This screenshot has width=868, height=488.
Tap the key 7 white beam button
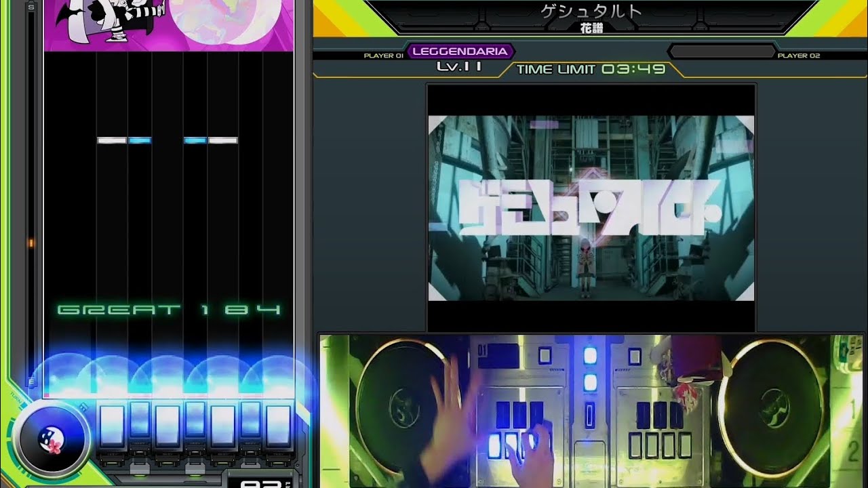tap(278, 426)
